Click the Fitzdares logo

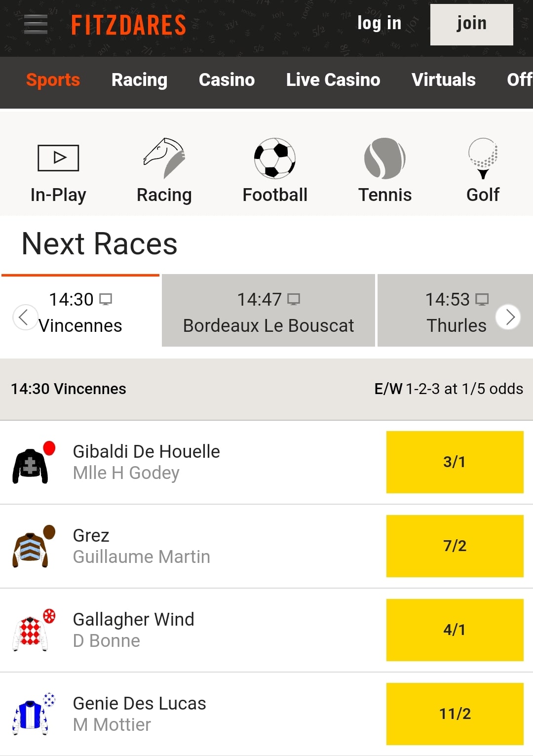(x=129, y=24)
